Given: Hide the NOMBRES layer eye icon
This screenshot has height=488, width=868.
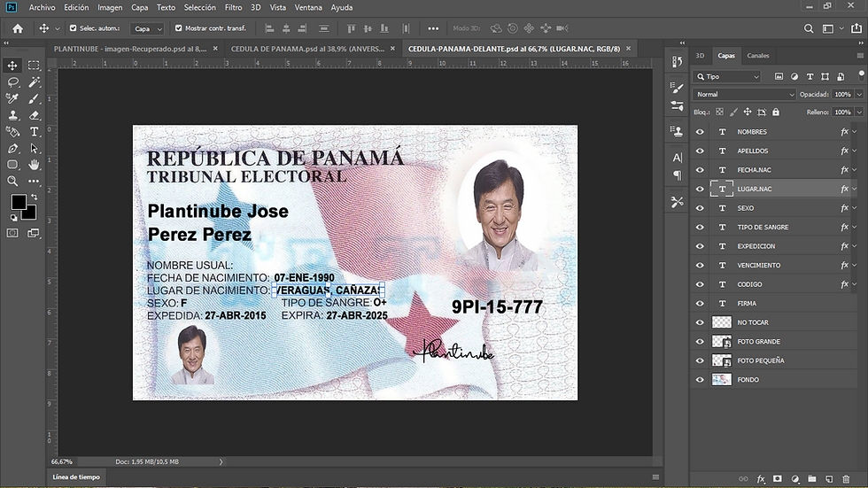Looking at the screenshot, I should pos(700,132).
